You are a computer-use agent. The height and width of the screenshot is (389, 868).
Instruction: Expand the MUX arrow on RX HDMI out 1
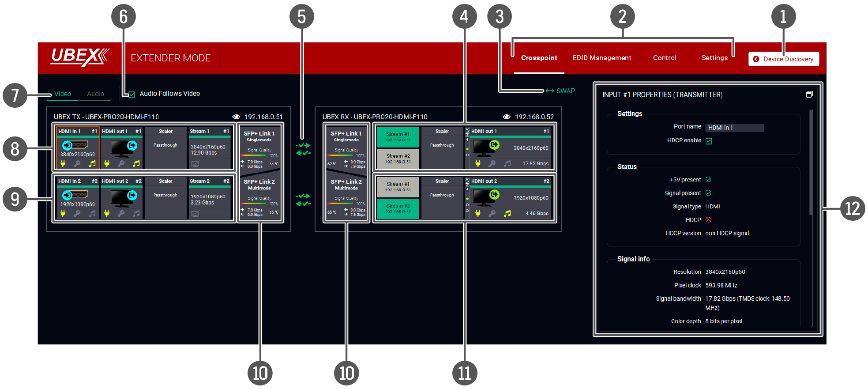[x=467, y=140]
